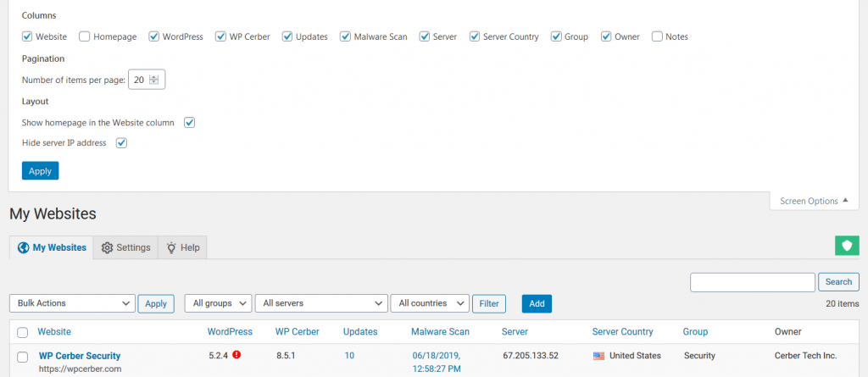Click Apply next to Bulk Actions

tap(156, 303)
